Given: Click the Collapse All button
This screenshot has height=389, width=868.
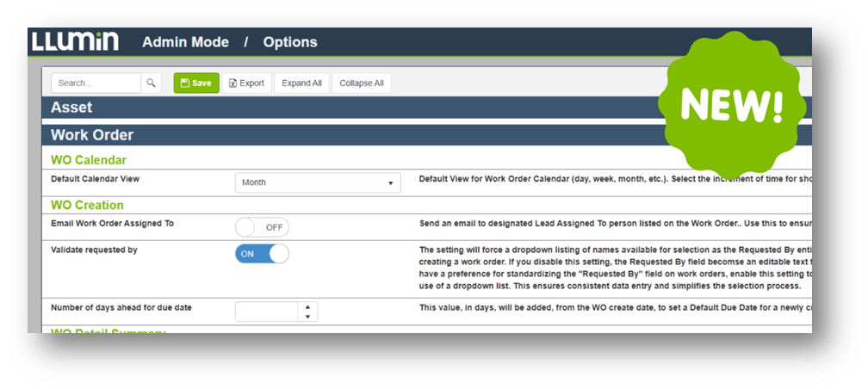Looking at the screenshot, I should point(362,83).
